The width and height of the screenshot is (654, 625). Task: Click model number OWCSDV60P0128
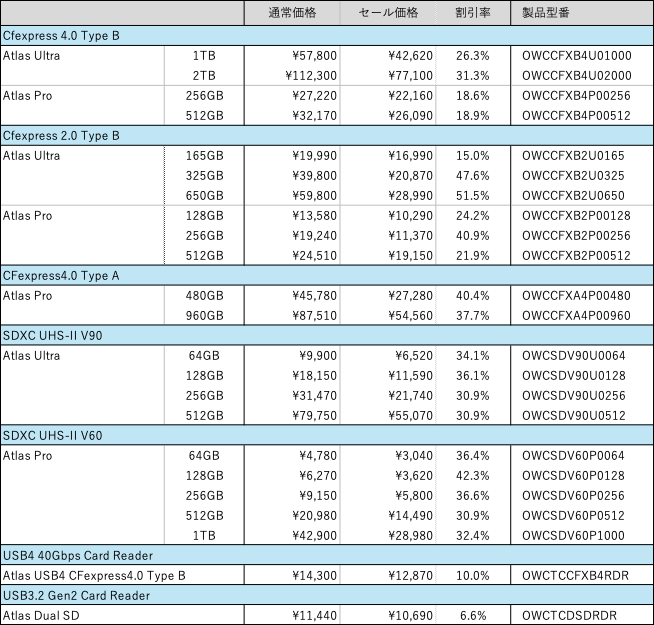click(x=573, y=476)
